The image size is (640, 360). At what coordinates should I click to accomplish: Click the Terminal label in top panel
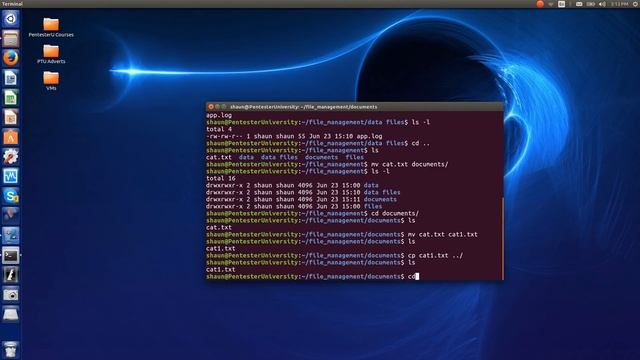tap(12, 4)
